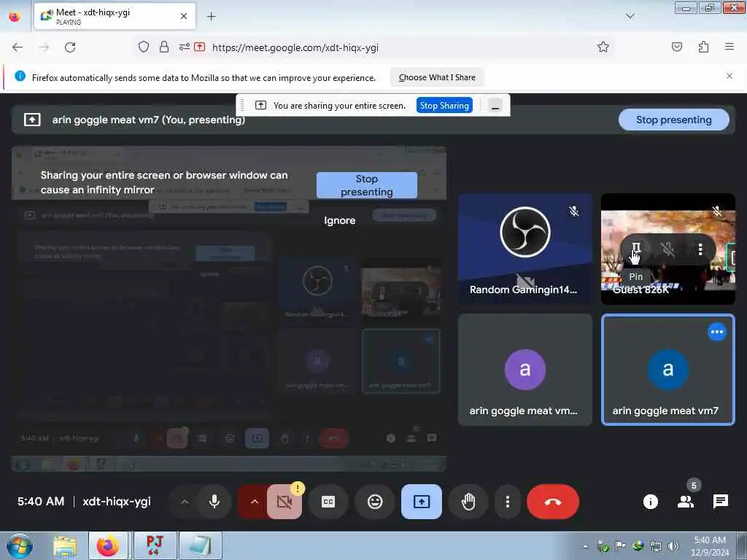
Task: Open the PJ64 taskbar application
Action: click(x=155, y=546)
